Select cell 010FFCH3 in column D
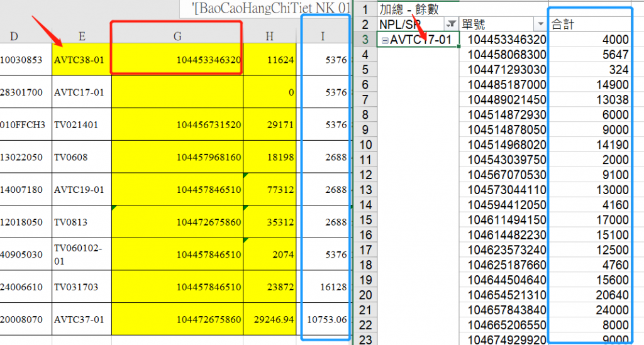 click(x=25, y=124)
